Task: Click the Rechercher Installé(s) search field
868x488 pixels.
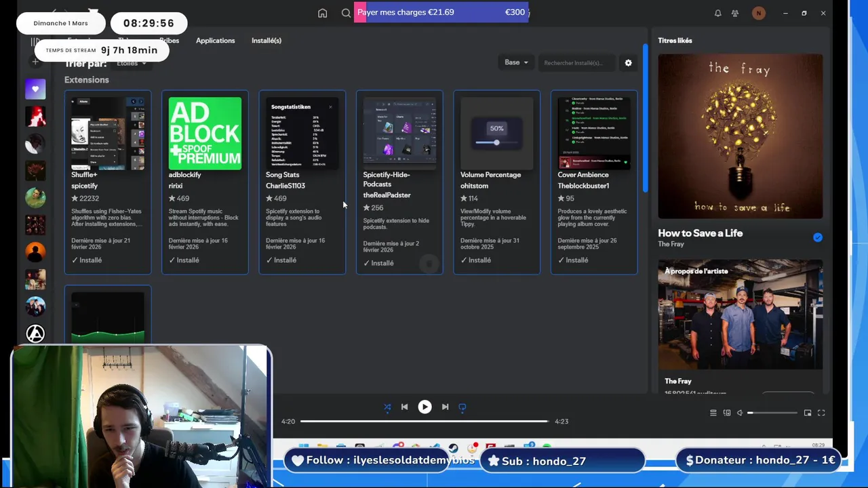Action: pos(576,63)
